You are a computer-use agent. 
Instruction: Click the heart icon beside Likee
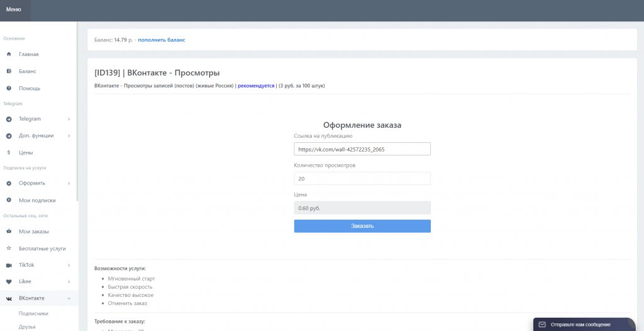(x=9, y=282)
